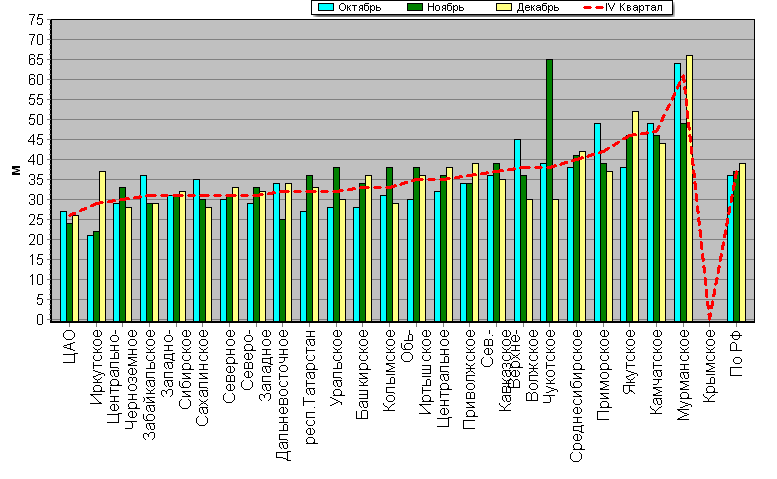This screenshot has width=777, height=479.
Task: Click the Башкирское category label
Action: 363,374
